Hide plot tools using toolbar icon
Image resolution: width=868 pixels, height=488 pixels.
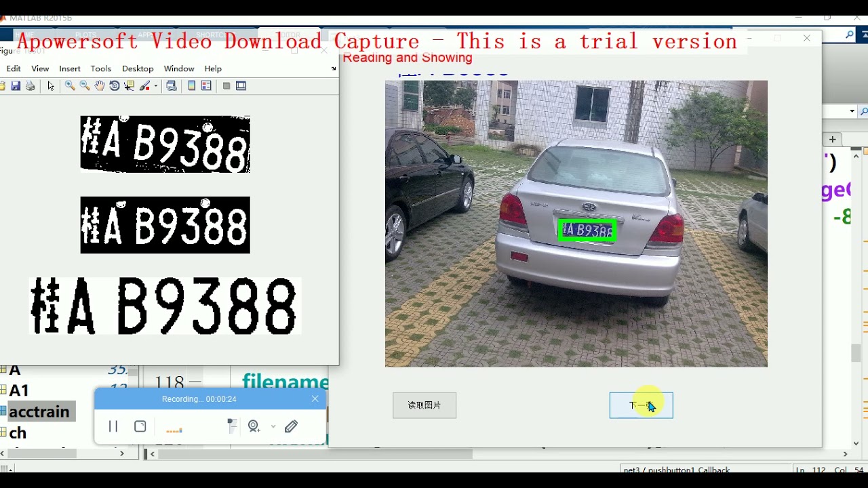226,86
